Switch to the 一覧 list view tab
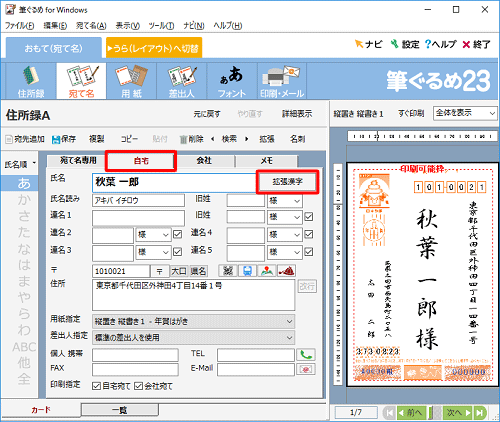This screenshot has height=422, width=500. [x=120, y=410]
